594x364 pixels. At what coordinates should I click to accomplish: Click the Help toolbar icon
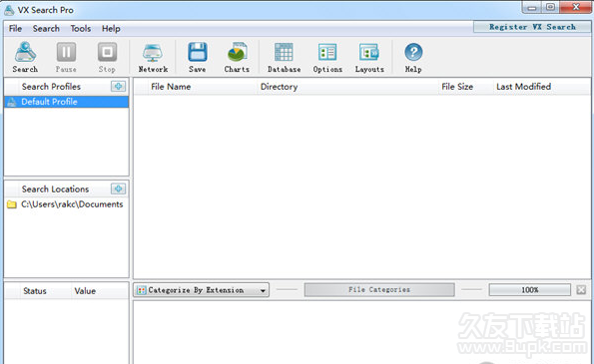413,57
